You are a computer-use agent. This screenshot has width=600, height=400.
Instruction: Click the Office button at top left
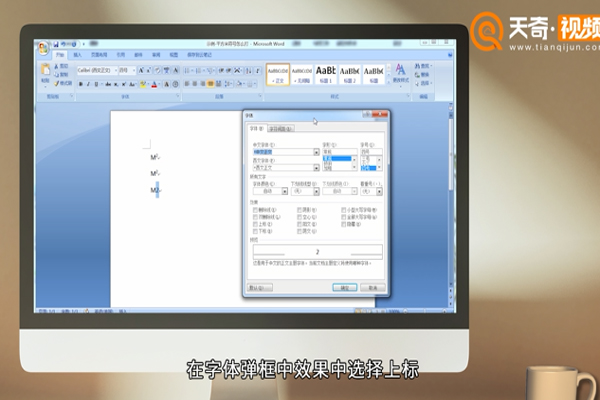click(42, 47)
